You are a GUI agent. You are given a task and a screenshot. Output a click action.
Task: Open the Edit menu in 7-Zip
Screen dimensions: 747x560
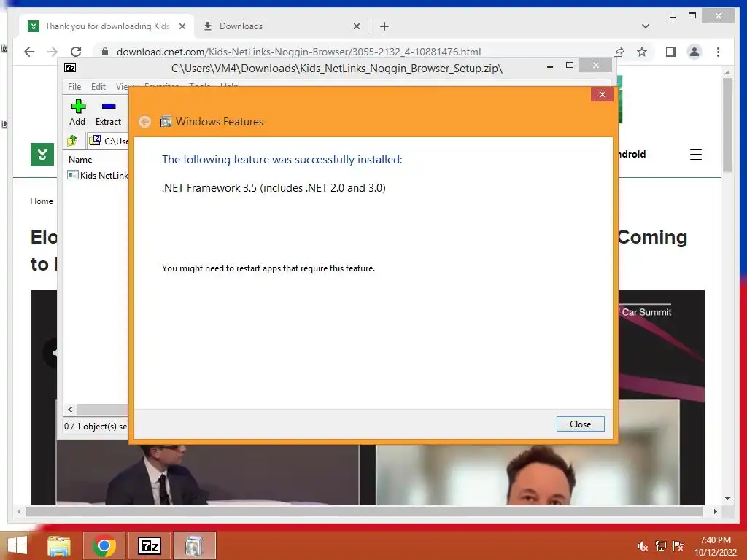click(98, 87)
